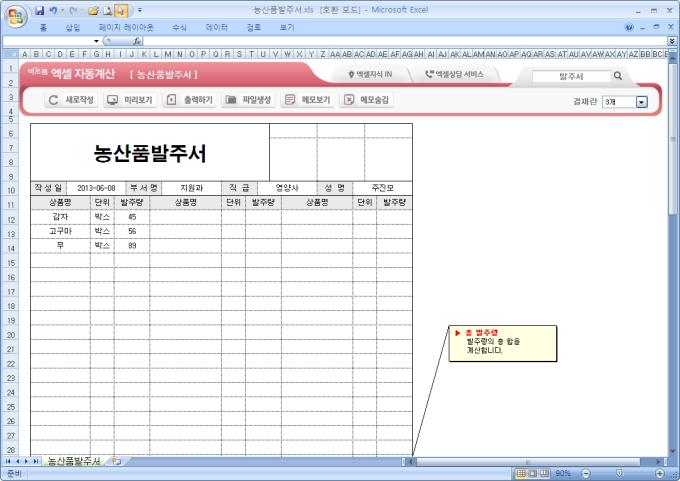
Task: Click the Undo arrow icon
Action: coord(53,10)
